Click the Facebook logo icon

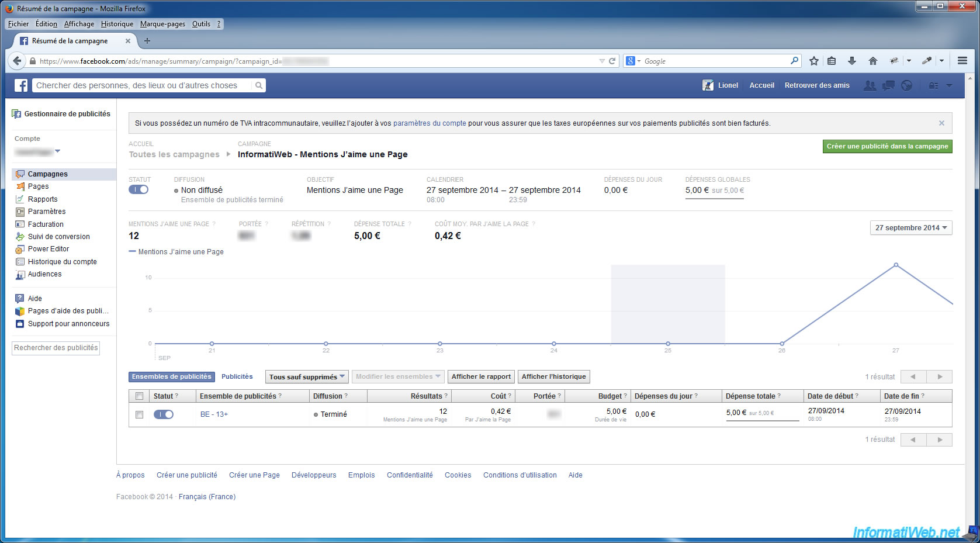pyautogui.click(x=21, y=85)
